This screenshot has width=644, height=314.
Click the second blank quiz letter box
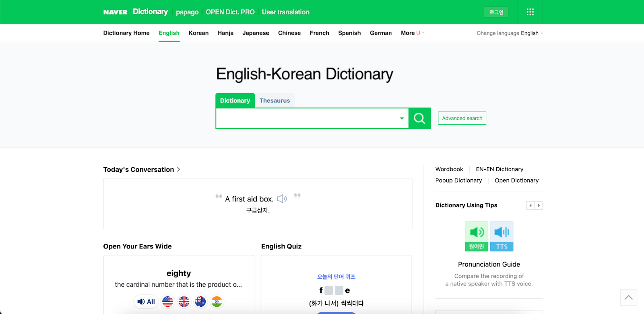(339, 290)
